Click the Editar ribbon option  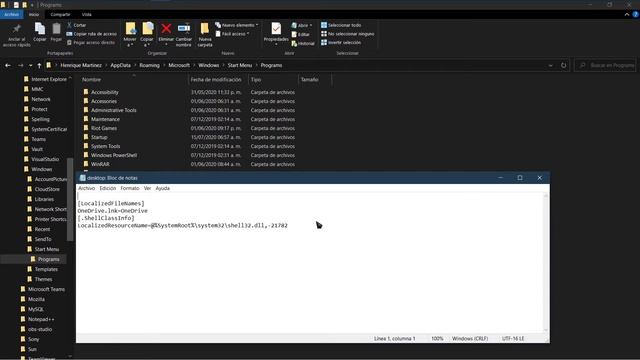(x=301, y=34)
